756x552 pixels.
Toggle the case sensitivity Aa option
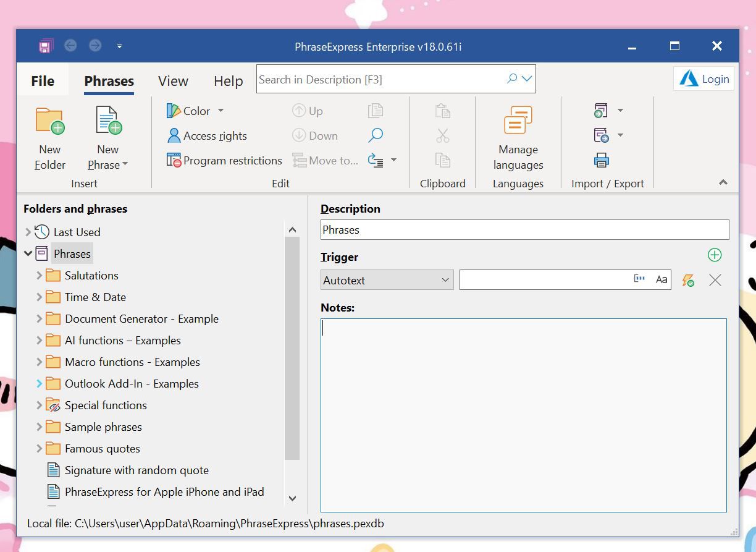click(661, 280)
